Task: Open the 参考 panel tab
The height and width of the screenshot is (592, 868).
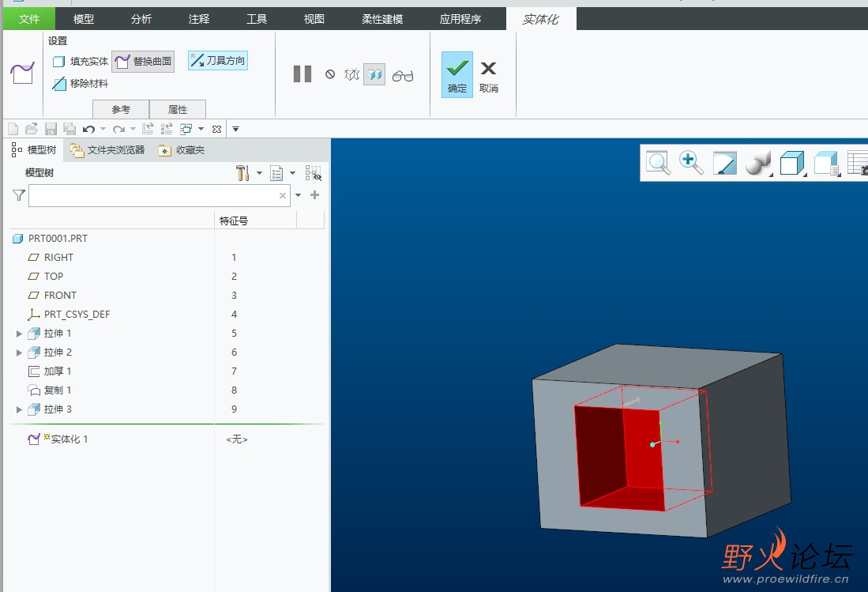Action: [x=121, y=109]
